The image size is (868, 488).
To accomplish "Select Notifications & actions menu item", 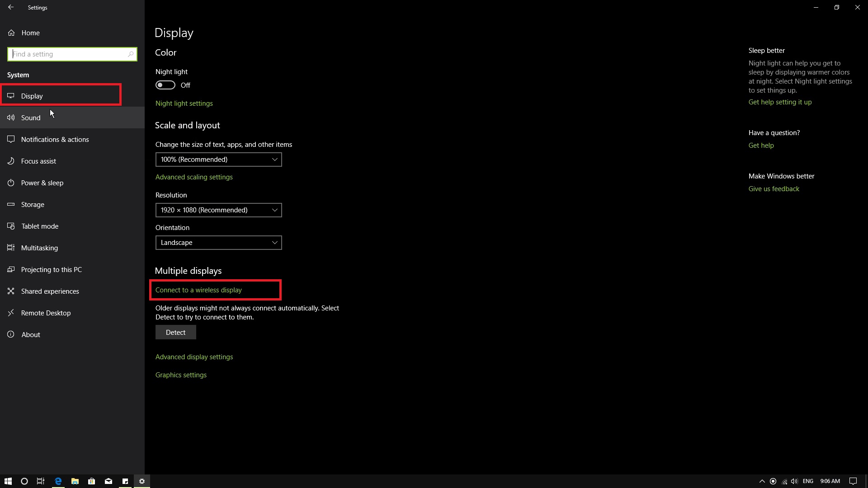I will [55, 140].
